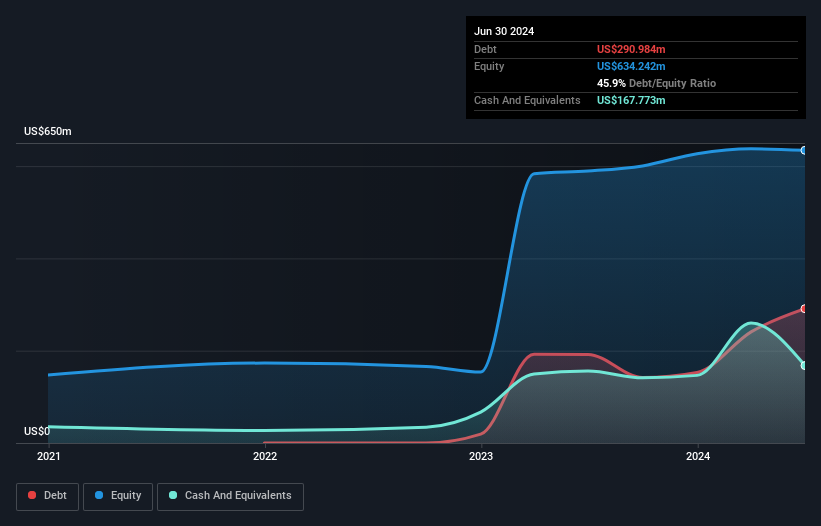Select the 2022 x-axis label
Image resolution: width=821 pixels, height=526 pixels.
265,456
